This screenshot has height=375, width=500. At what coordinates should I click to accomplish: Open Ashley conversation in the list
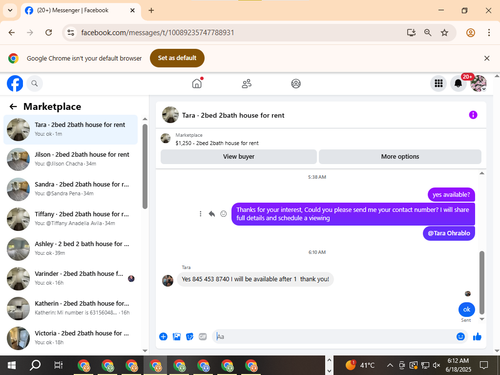[x=70, y=249]
